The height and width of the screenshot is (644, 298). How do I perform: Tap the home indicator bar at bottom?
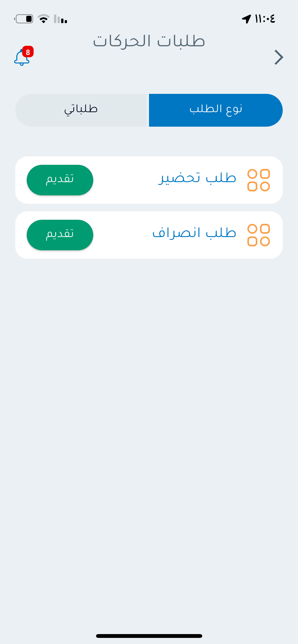click(149, 636)
